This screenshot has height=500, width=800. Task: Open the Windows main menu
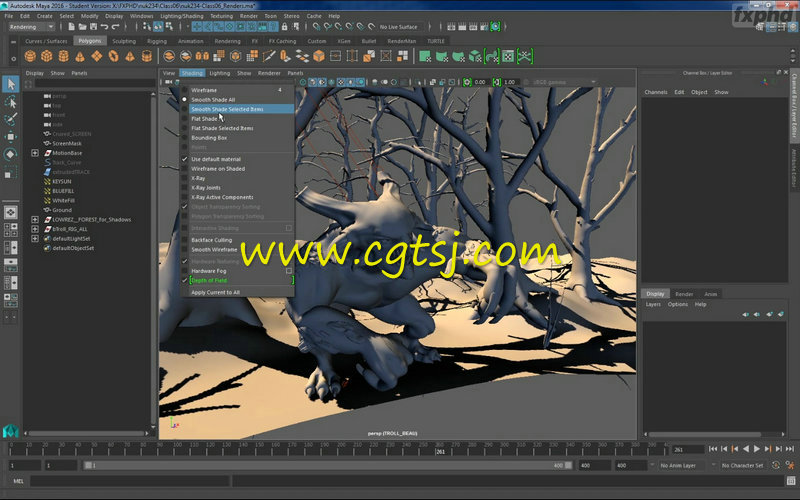coord(141,16)
